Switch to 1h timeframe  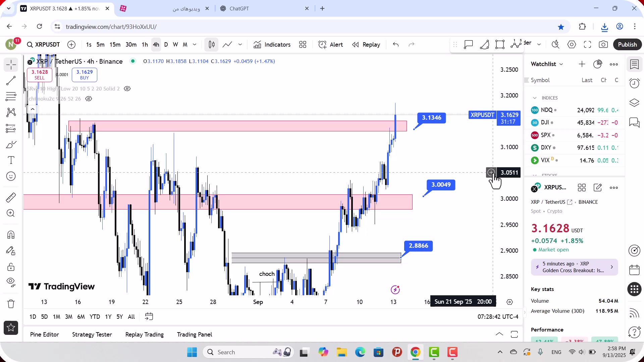tap(145, 45)
